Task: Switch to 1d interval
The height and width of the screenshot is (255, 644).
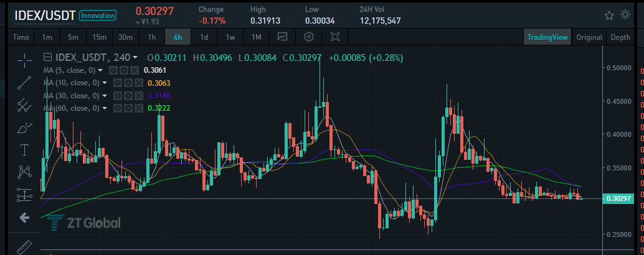Action: pyautogui.click(x=204, y=37)
